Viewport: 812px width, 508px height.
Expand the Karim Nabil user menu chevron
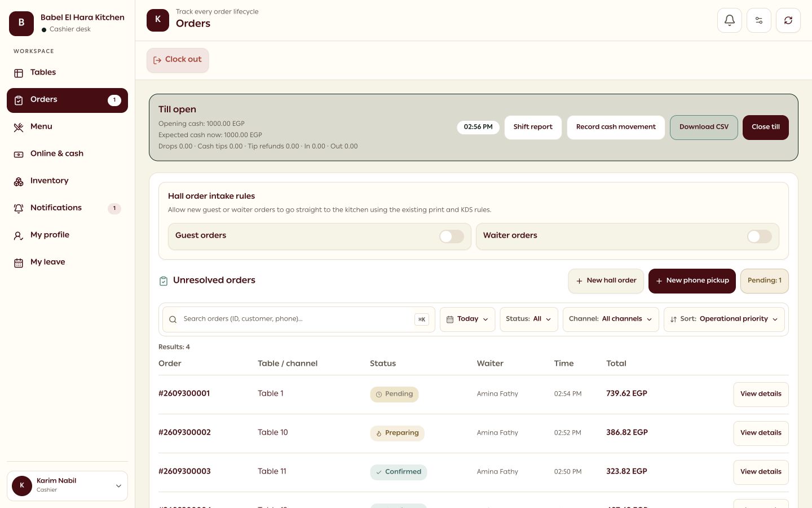click(118, 486)
